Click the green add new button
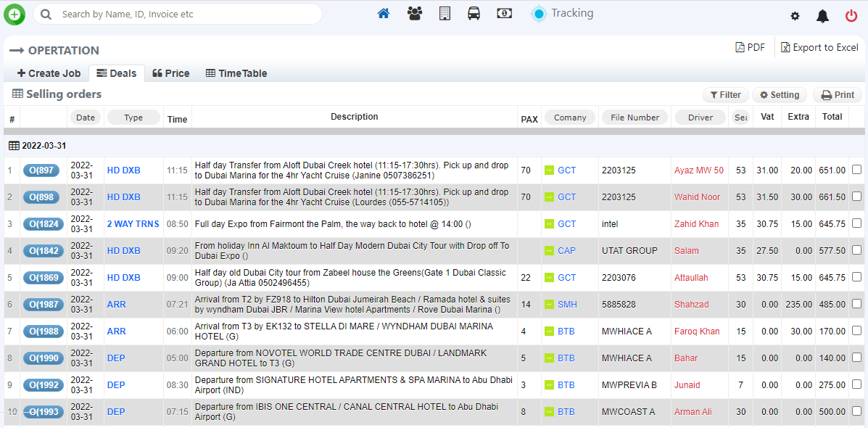The height and width of the screenshot is (428, 868). (x=15, y=14)
